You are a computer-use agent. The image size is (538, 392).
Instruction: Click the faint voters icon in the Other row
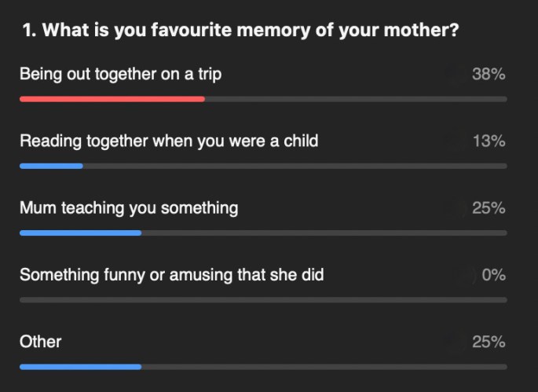452,342
